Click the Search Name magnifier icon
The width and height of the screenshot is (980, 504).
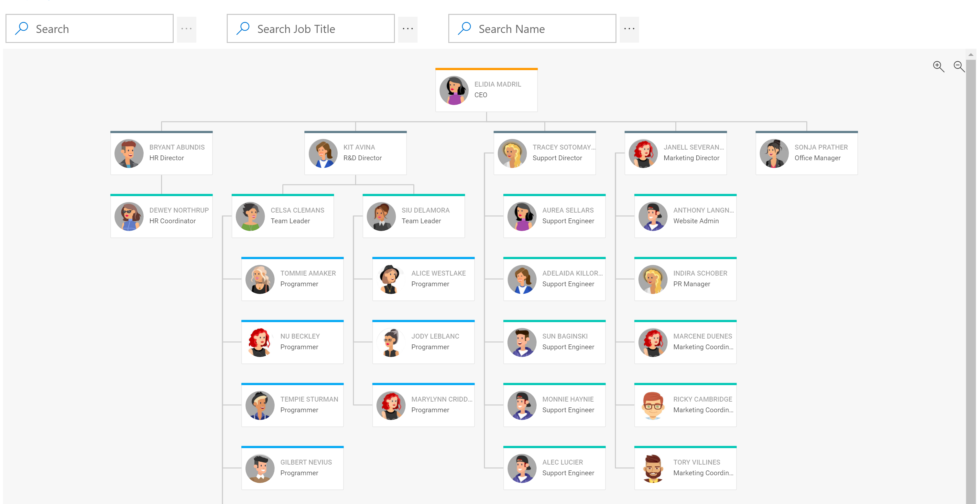[x=464, y=29]
